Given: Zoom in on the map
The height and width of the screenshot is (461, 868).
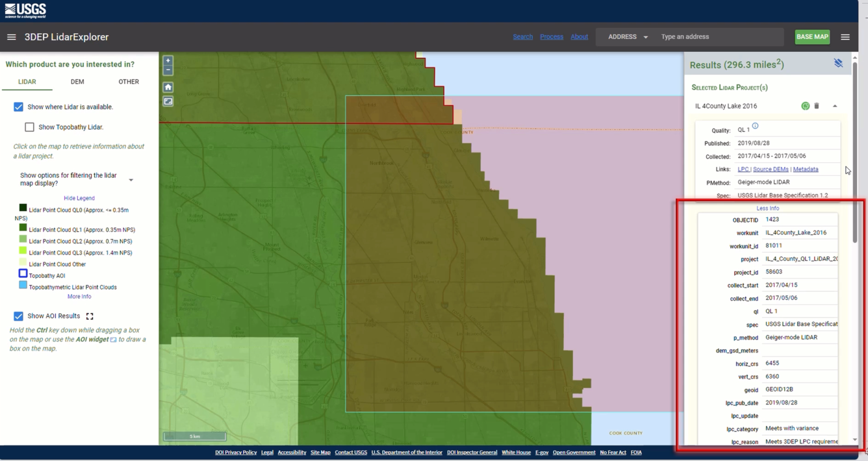Looking at the screenshot, I should point(168,59).
